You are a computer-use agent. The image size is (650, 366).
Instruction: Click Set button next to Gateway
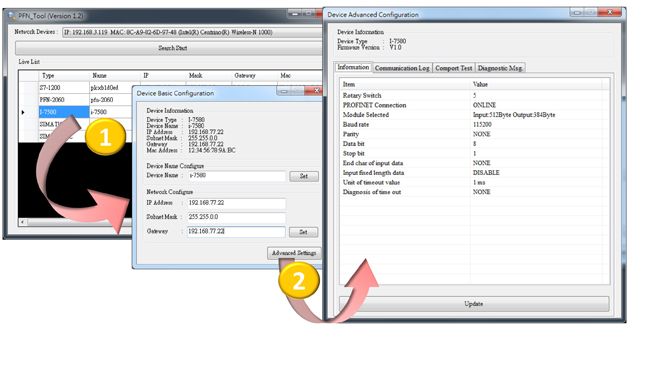[303, 232]
